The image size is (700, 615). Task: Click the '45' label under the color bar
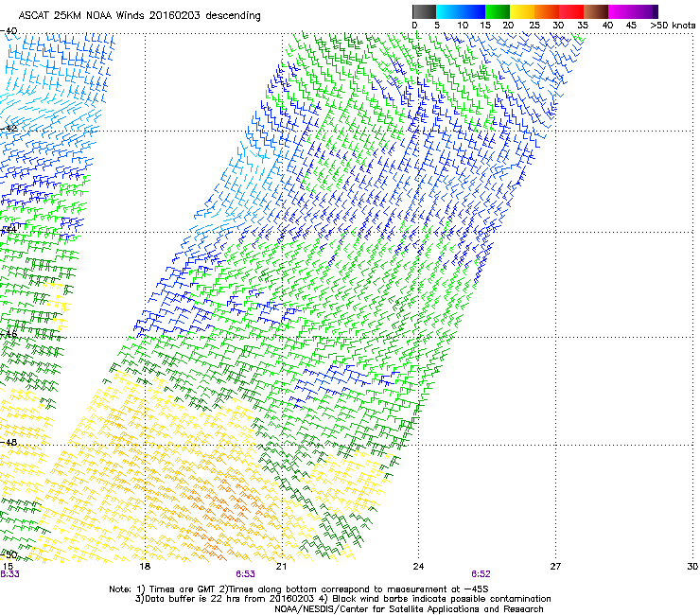pos(631,26)
